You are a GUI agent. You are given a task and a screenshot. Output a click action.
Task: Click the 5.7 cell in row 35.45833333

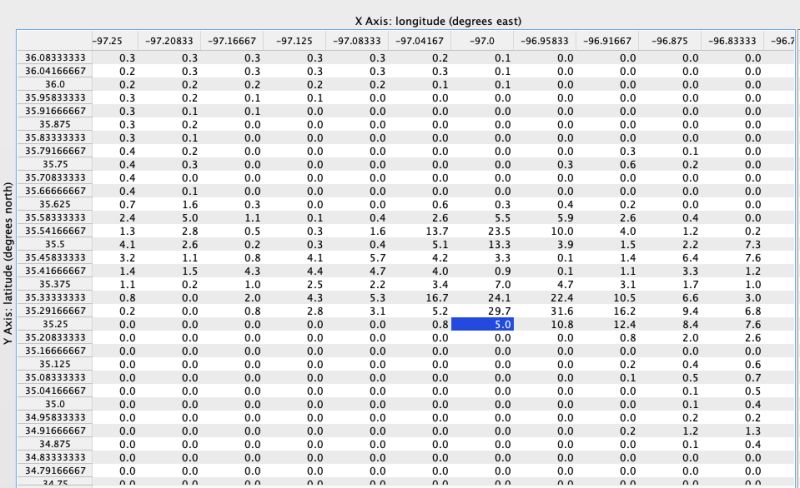tap(357, 257)
